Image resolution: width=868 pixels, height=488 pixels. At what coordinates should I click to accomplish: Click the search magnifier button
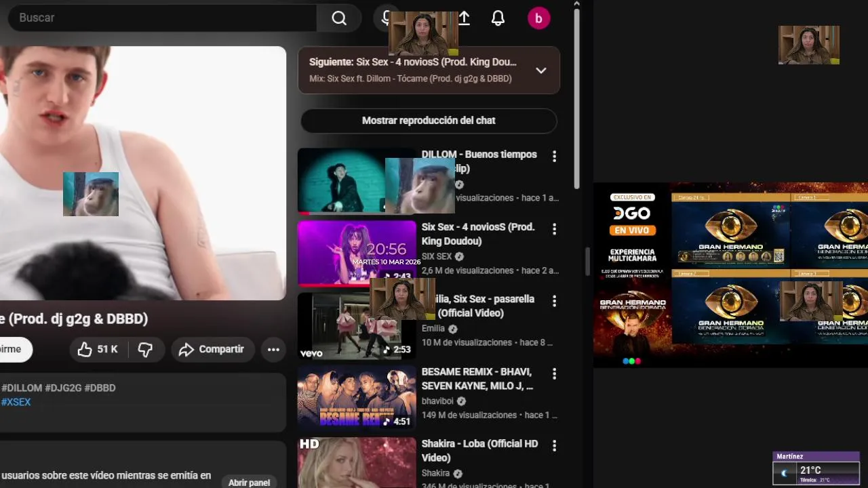point(339,18)
